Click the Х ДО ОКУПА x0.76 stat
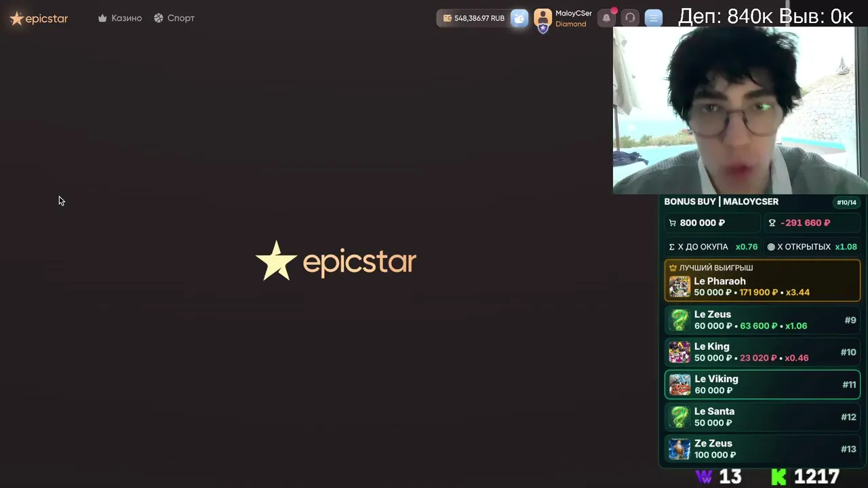 [713, 247]
